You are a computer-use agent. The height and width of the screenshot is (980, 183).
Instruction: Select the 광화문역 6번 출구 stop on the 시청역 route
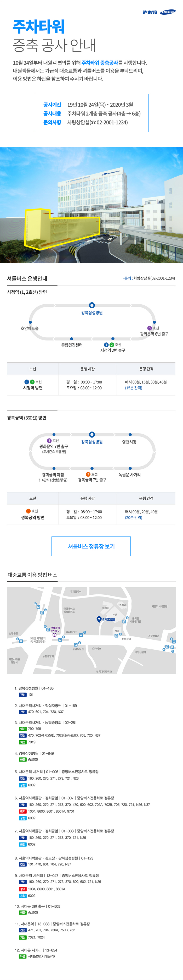tap(154, 322)
